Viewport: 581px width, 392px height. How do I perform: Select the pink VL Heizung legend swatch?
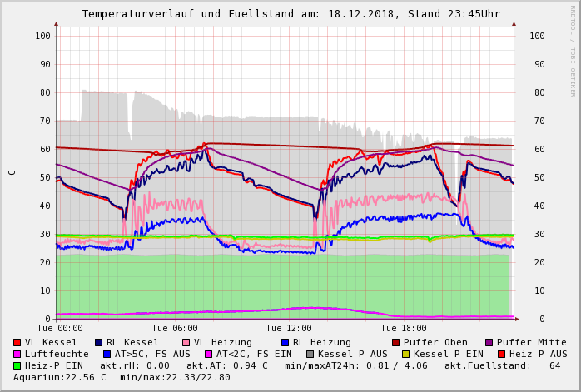pyautogui.click(x=186, y=342)
